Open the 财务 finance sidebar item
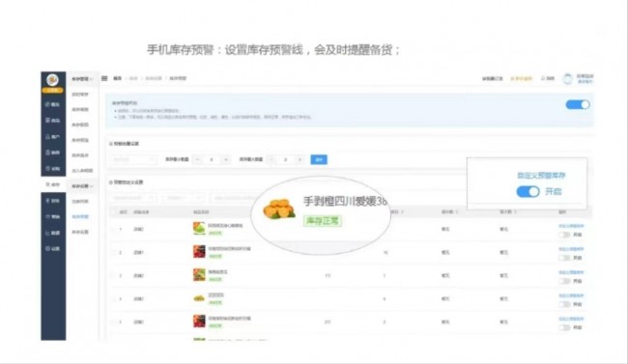The width and height of the screenshot is (628, 364). click(x=53, y=201)
